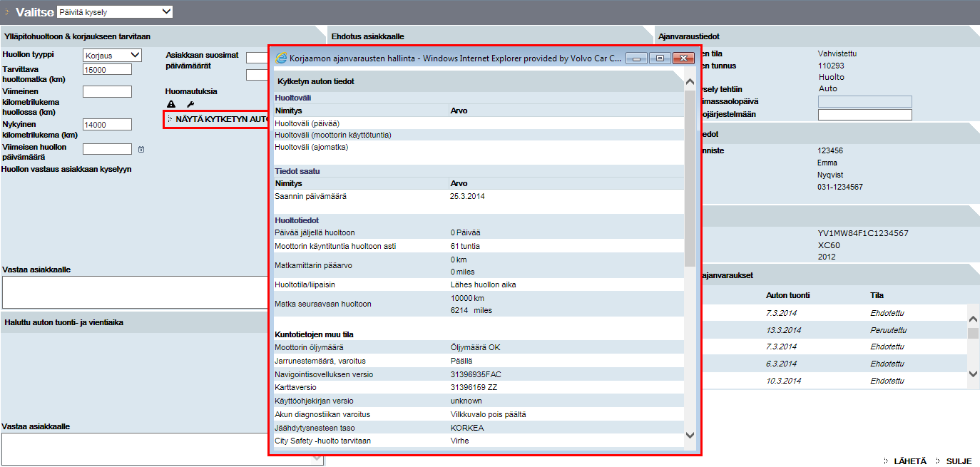Click the upper Vastaa asiakkaalle text area
The height and width of the screenshot is (467, 980).
136,292
